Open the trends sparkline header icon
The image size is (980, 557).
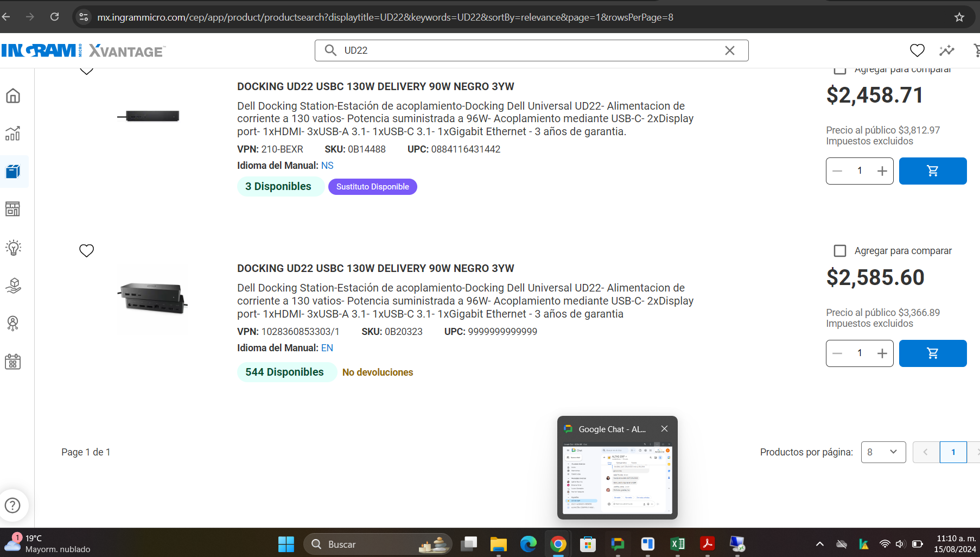click(x=947, y=50)
